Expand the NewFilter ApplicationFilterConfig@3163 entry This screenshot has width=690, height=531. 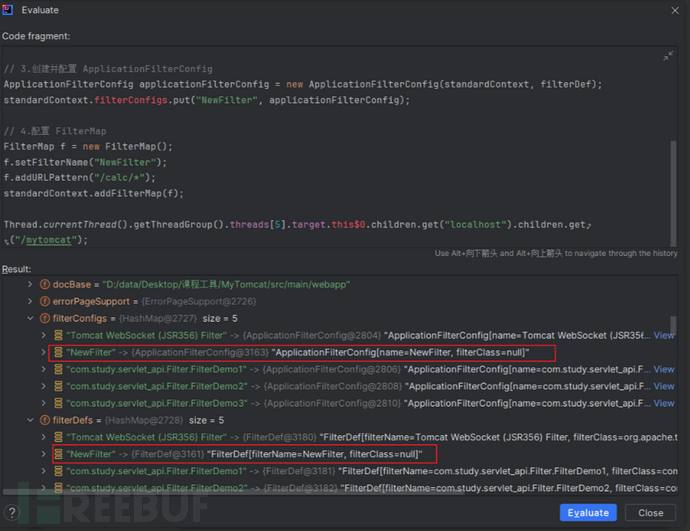click(x=42, y=353)
